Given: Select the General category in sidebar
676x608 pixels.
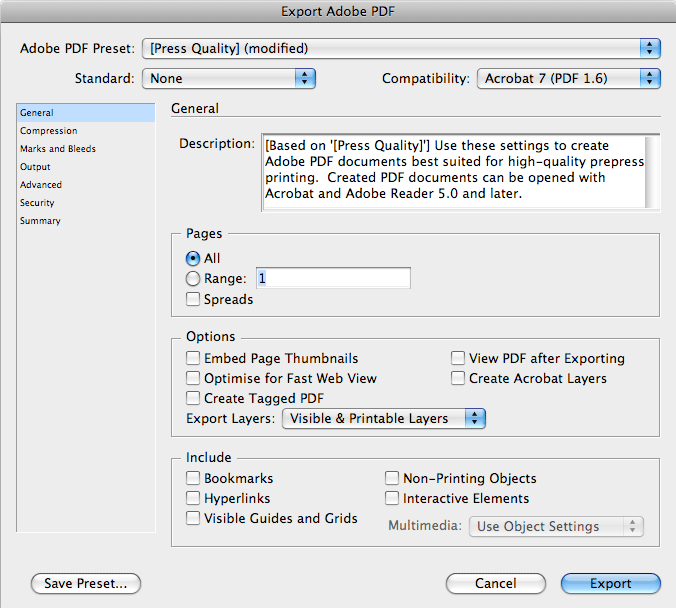Looking at the screenshot, I should pyautogui.click(x=86, y=113).
